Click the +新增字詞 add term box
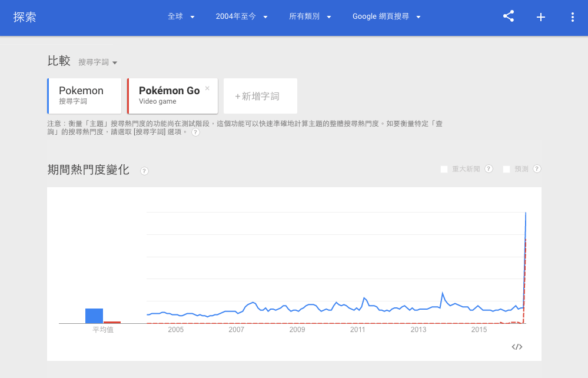 pos(260,95)
